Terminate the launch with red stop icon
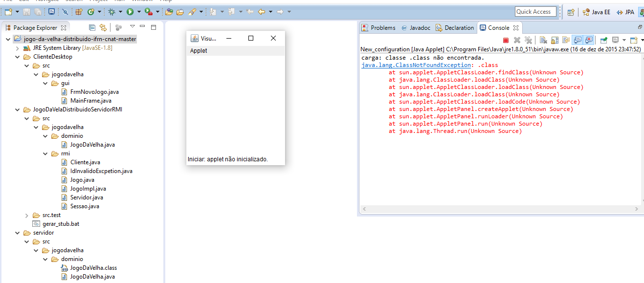 [506, 40]
